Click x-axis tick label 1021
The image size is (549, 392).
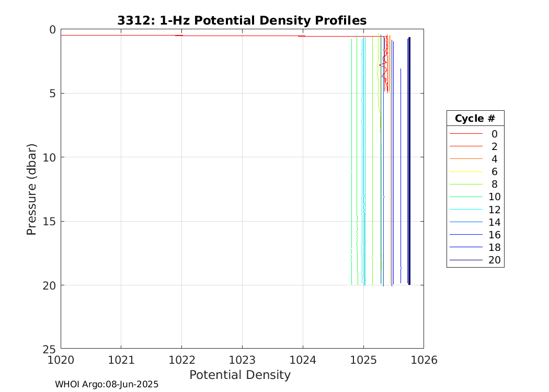121,360
